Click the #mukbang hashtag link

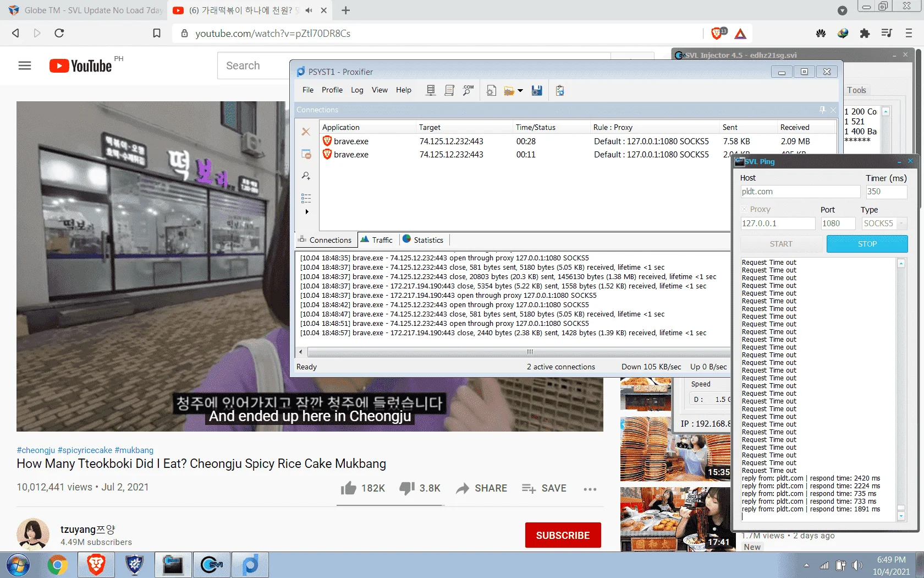click(134, 450)
